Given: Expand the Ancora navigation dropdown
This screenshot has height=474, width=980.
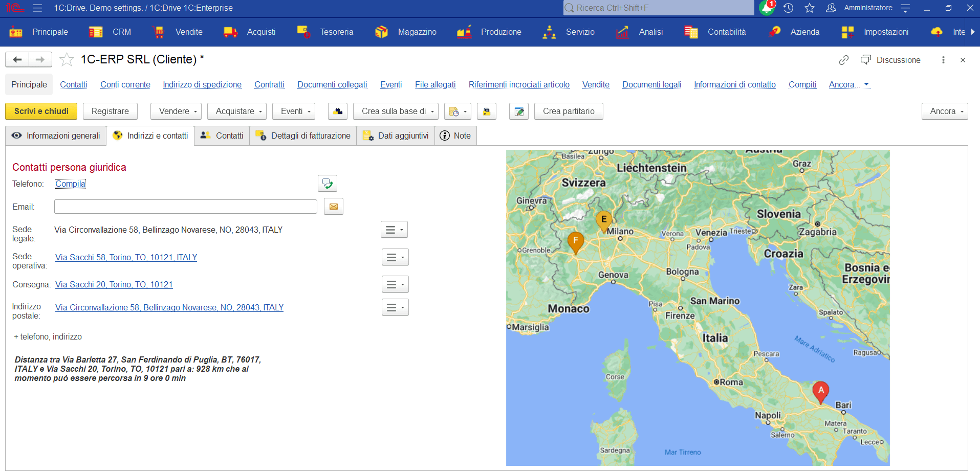Looking at the screenshot, I should [x=849, y=84].
